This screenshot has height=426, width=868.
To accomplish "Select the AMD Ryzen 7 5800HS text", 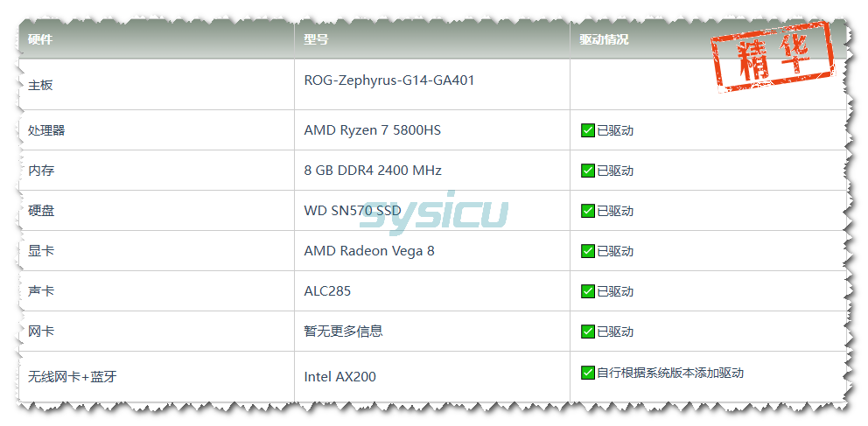I will 373,130.
